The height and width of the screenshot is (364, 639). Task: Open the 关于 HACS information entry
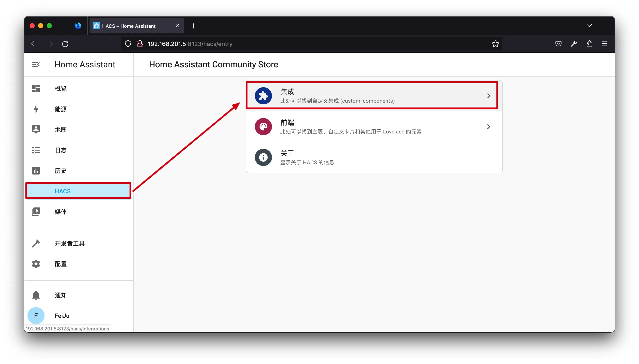[374, 157]
